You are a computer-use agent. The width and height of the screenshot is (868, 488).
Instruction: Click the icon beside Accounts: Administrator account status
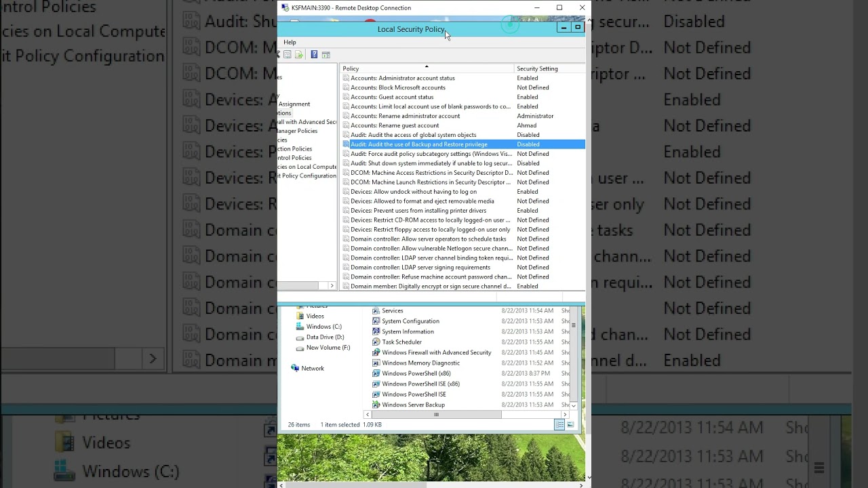point(346,78)
